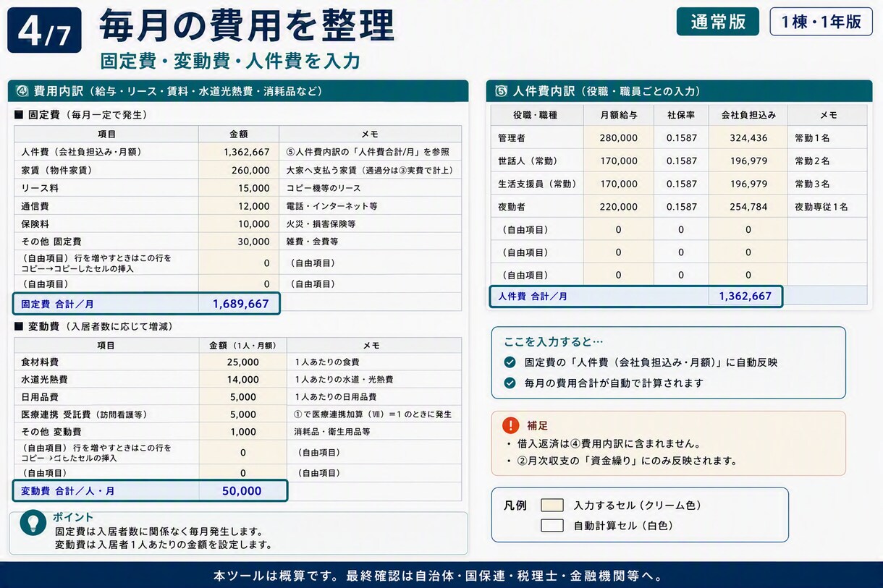Image resolution: width=883 pixels, height=588 pixels.
Task: Select the 食材料費 amount cell 25,000
Action: click(243, 362)
